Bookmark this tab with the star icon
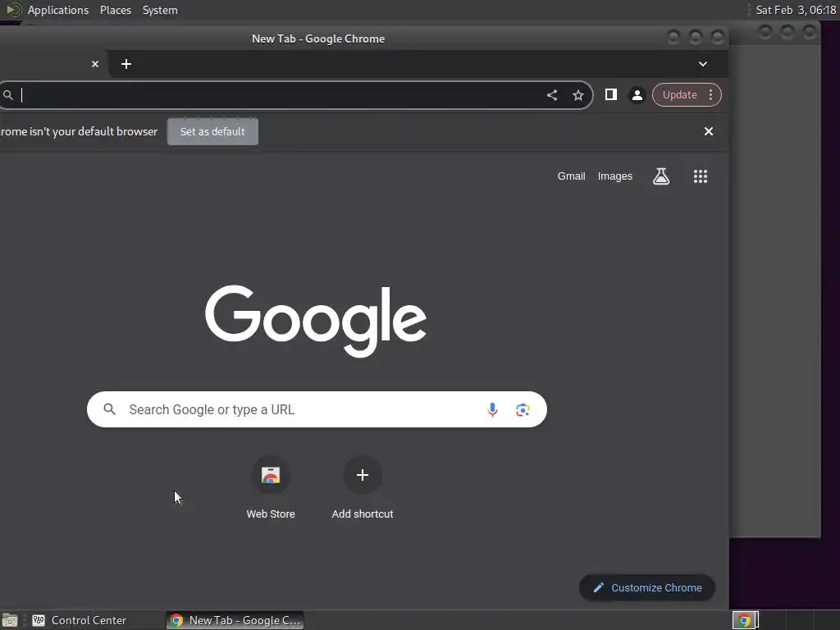This screenshot has height=630, width=840. tap(578, 95)
